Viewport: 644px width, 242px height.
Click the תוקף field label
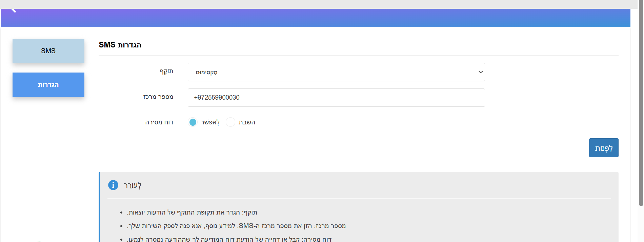(x=166, y=71)
